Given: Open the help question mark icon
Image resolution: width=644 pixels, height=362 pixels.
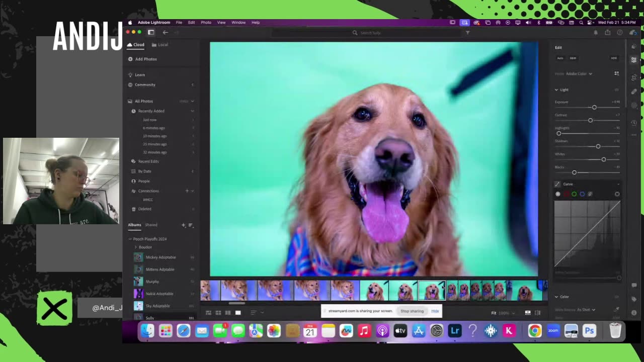Looking at the screenshot, I should pyautogui.click(x=620, y=33).
